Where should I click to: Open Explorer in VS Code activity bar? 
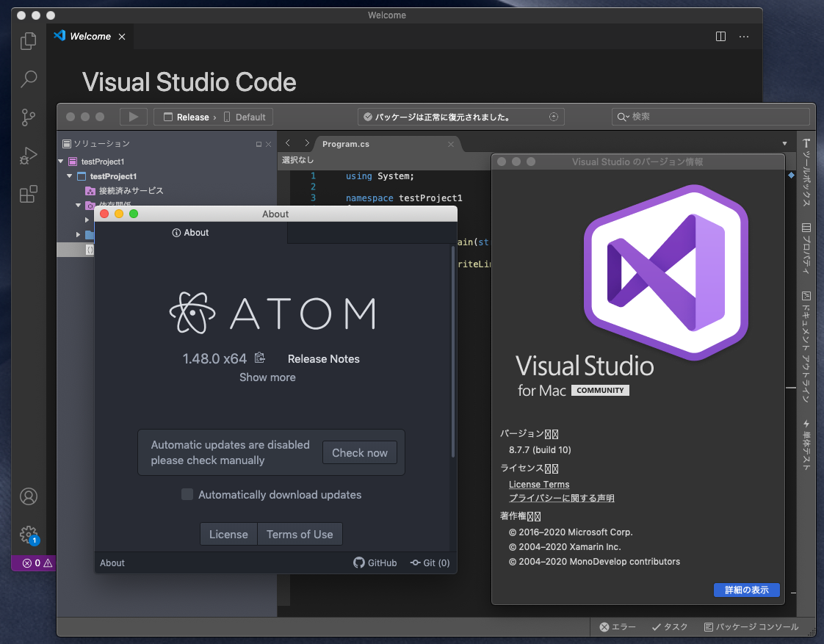click(x=29, y=41)
